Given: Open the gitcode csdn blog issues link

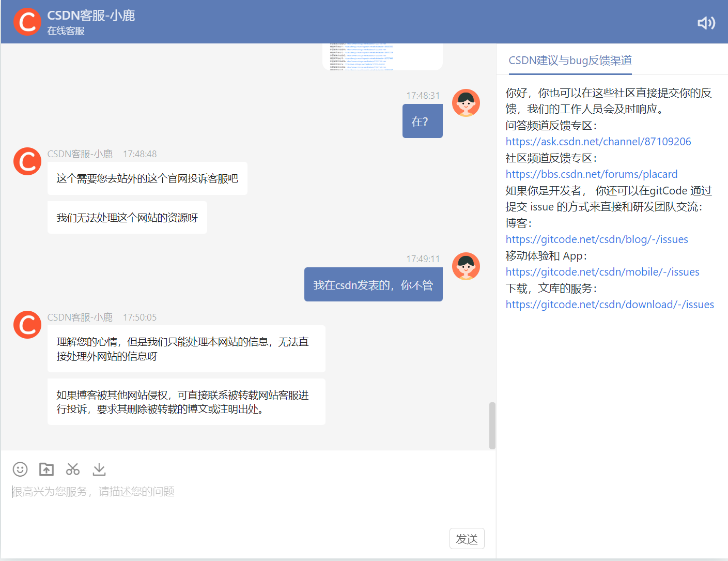Looking at the screenshot, I should tap(597, 239).
